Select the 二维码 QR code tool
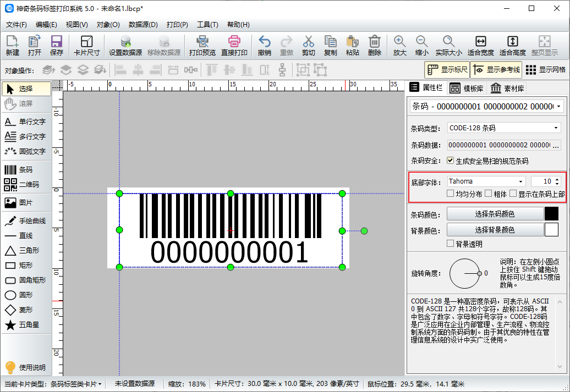The height and width of the screenshot is (392, 570). pos(26,185)
